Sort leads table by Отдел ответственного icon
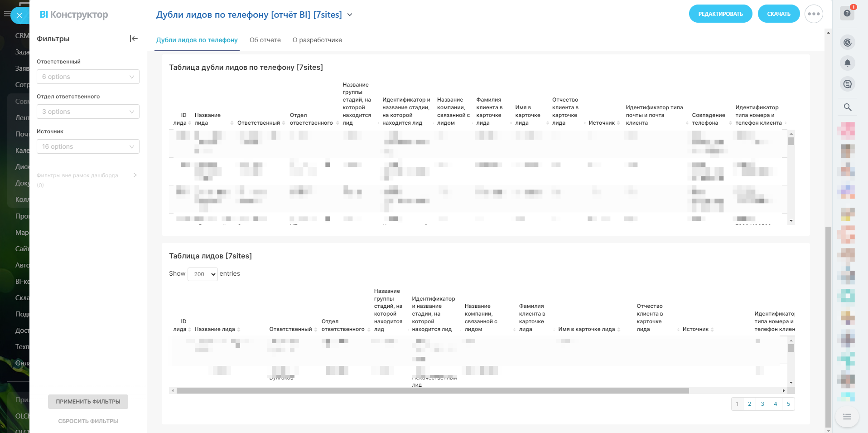 tap(369, 329)
